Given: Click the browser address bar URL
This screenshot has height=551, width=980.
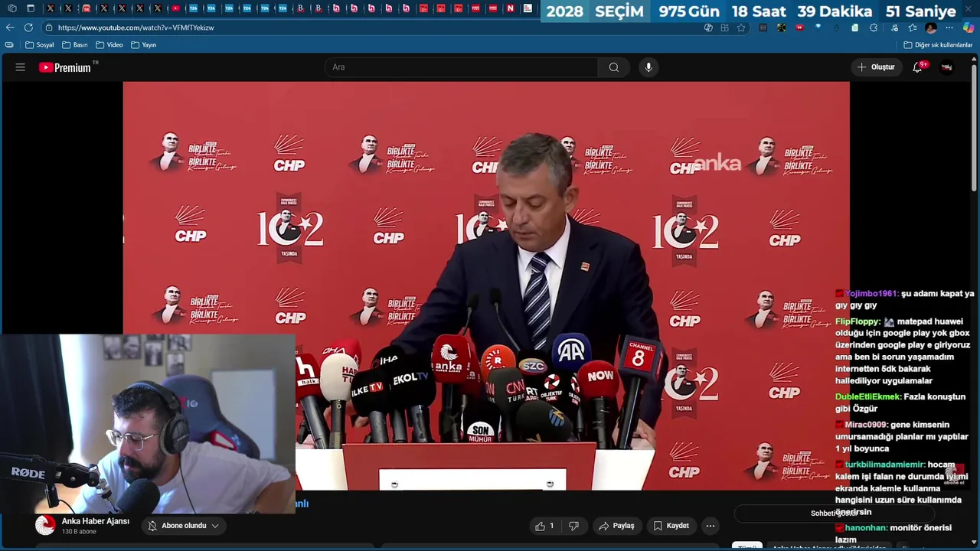Looking at the screenshot, I should pos(136,28).
